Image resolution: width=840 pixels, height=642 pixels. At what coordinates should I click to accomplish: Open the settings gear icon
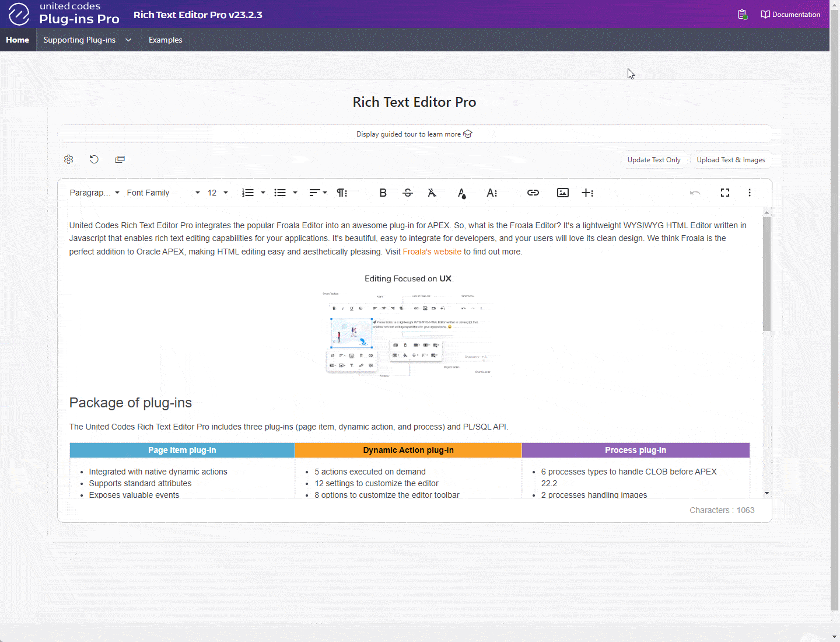68,159
